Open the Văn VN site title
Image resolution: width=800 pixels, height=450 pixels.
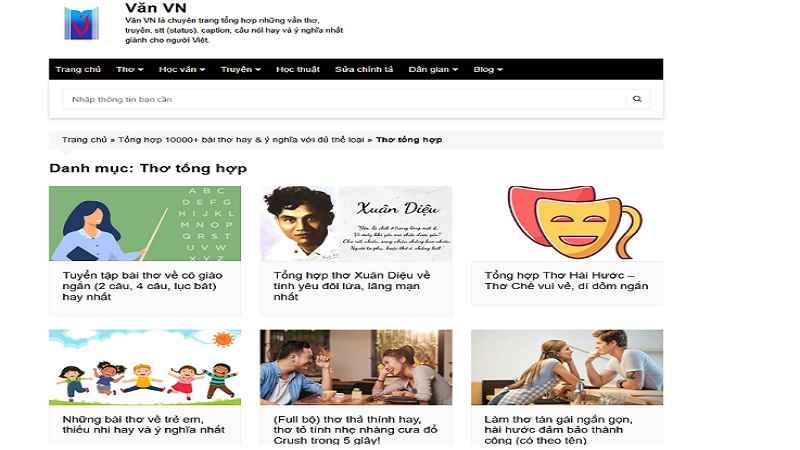point(156,8)
